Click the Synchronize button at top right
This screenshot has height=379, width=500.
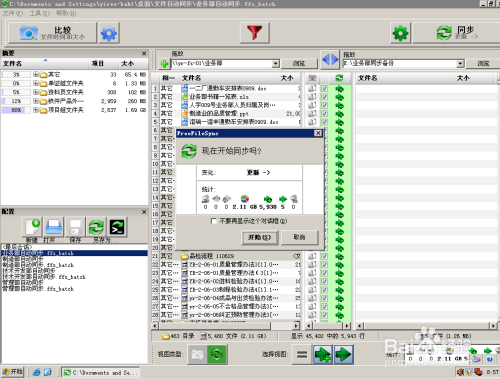(457, 33)
